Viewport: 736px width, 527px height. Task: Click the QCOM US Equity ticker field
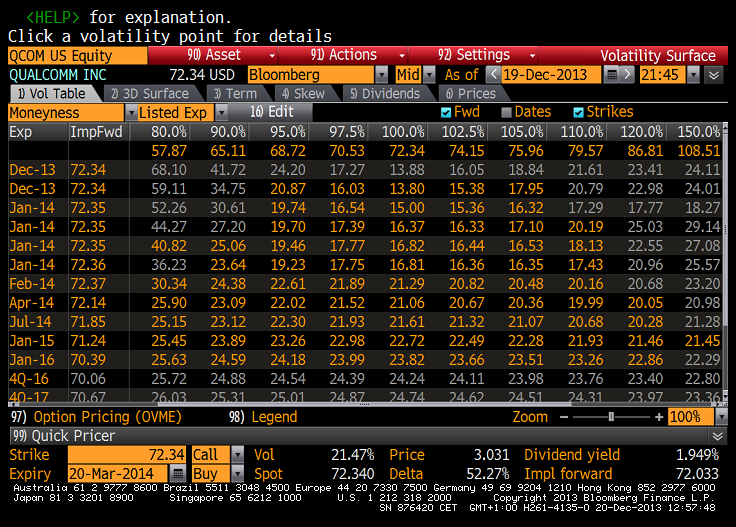(77, 55)
